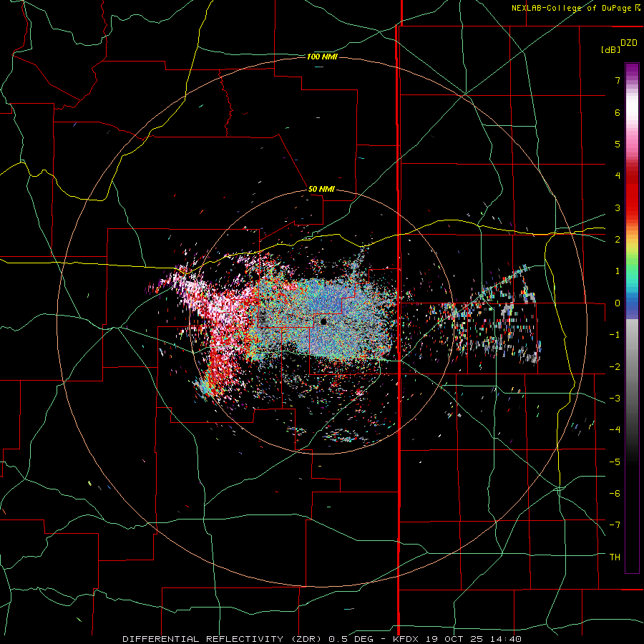The width and height of the screenshot is (644, 644).
Task: Click the legend value 5
Action: point(618,144)
